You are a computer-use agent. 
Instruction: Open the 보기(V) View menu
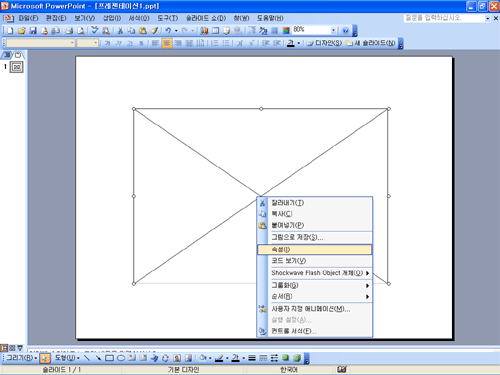coord(84,18)
